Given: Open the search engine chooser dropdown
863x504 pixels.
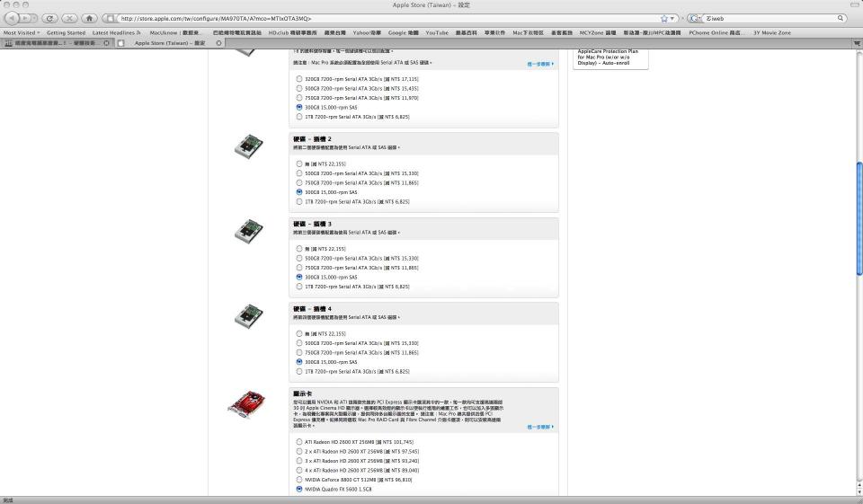Looking at the screenshot, I should (695, 18).
